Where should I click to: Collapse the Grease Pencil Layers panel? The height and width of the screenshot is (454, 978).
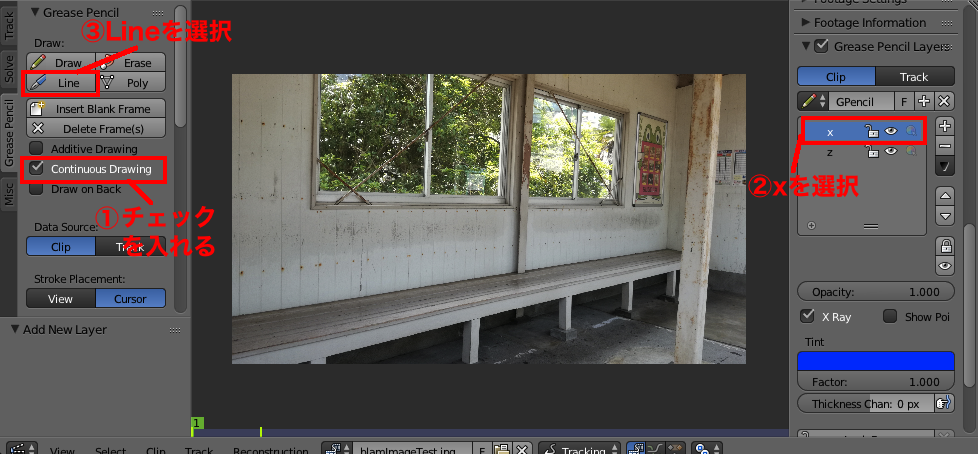(805, 46)
